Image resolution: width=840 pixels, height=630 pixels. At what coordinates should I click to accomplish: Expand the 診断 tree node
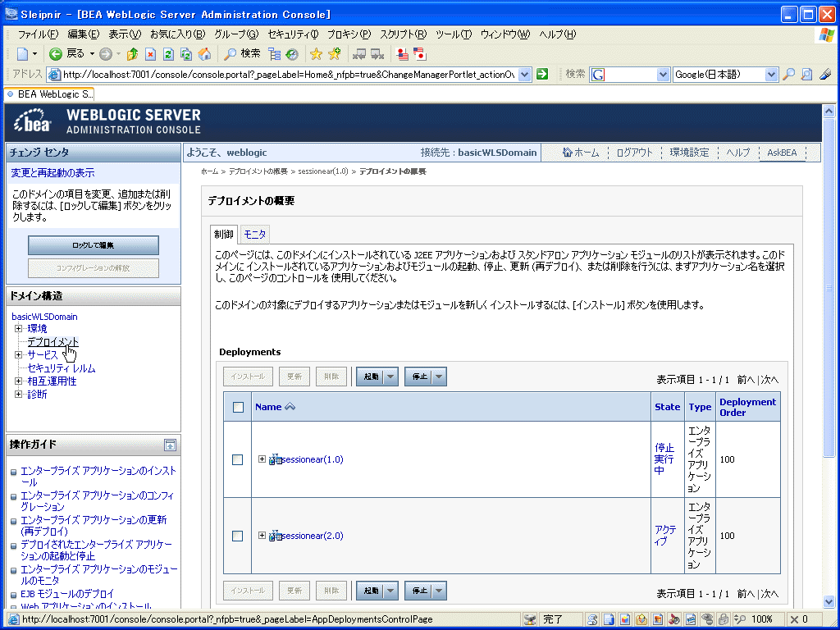point(18,395)
